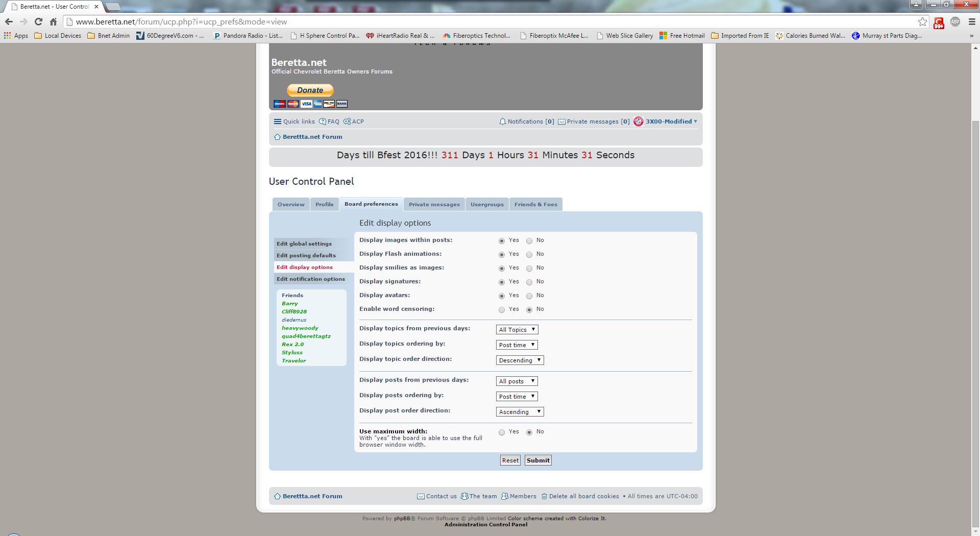980x536 pixels.
Task: Click the ACP gears icon
Action: click(x=347, y=121)
